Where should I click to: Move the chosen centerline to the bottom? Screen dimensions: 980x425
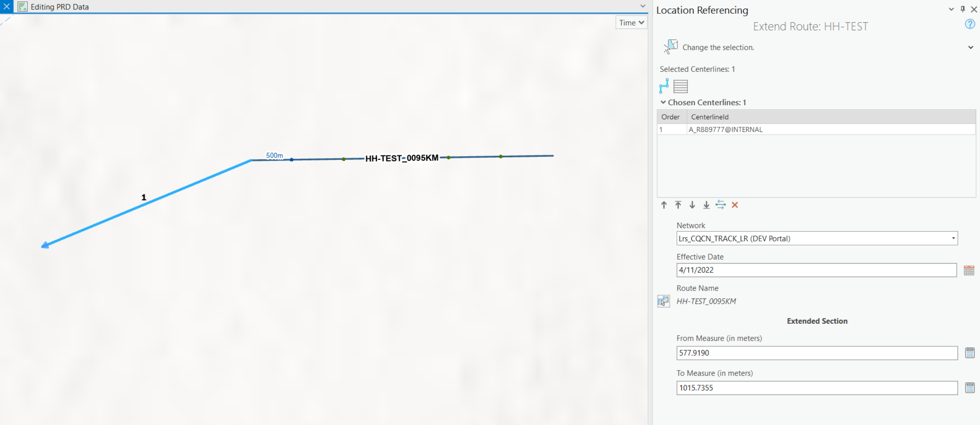click(x=706, y=205)
